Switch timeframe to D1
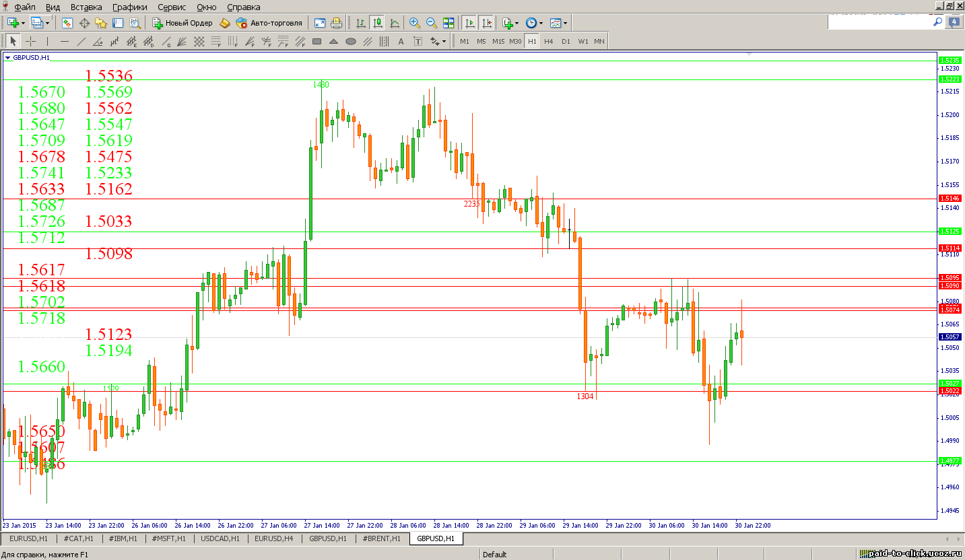 (566, 42)
